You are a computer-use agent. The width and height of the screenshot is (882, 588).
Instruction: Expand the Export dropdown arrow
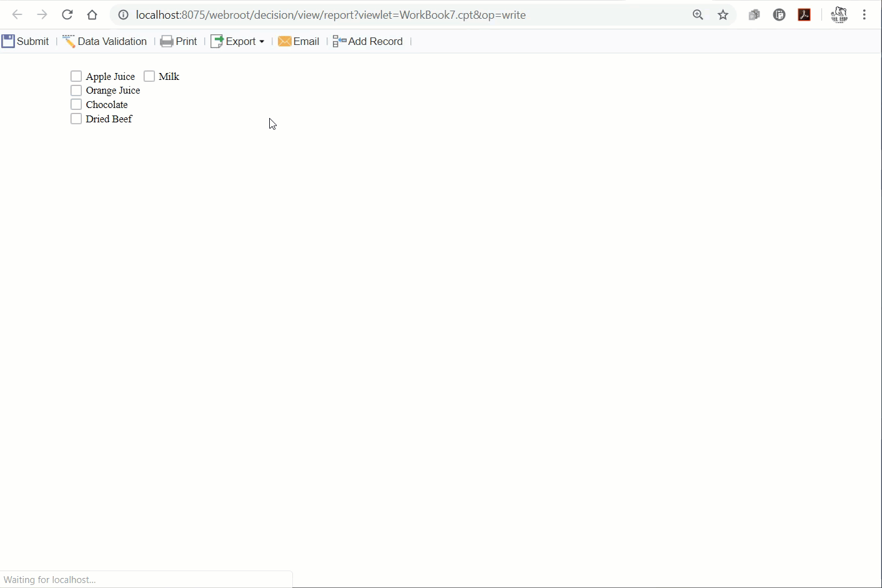click(x=262, y=42)
